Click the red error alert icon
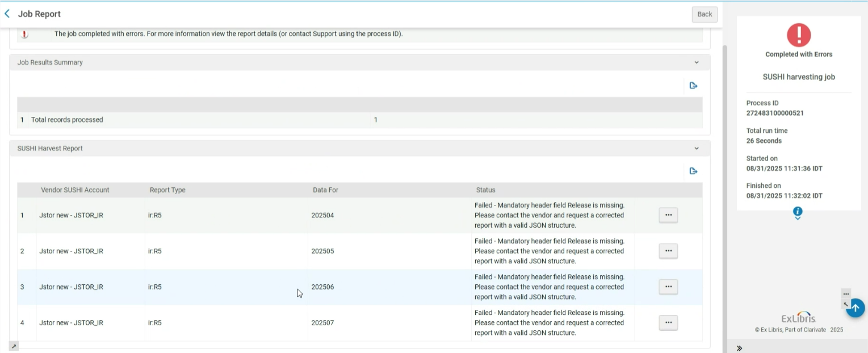 (799, 35)
